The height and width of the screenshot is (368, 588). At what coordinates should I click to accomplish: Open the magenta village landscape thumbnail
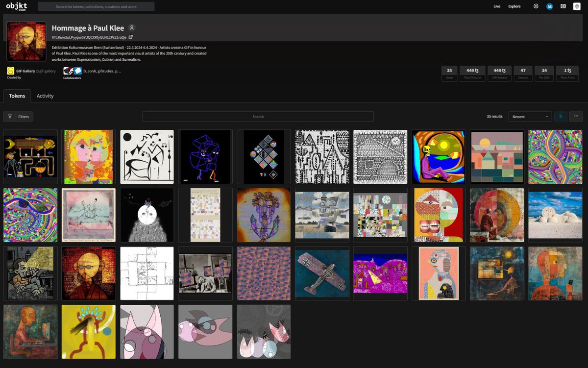380,273
